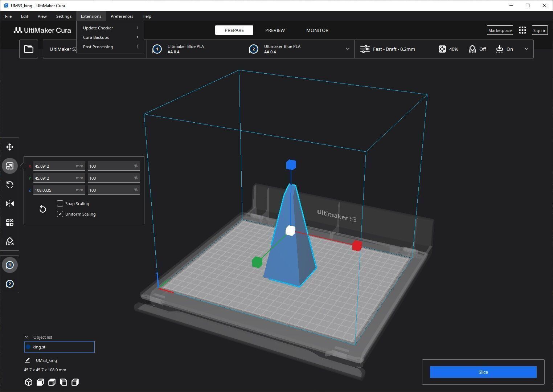Enable Snap Scaling checkbox
This screenshot has width=553, height=392.
point(60,204)
